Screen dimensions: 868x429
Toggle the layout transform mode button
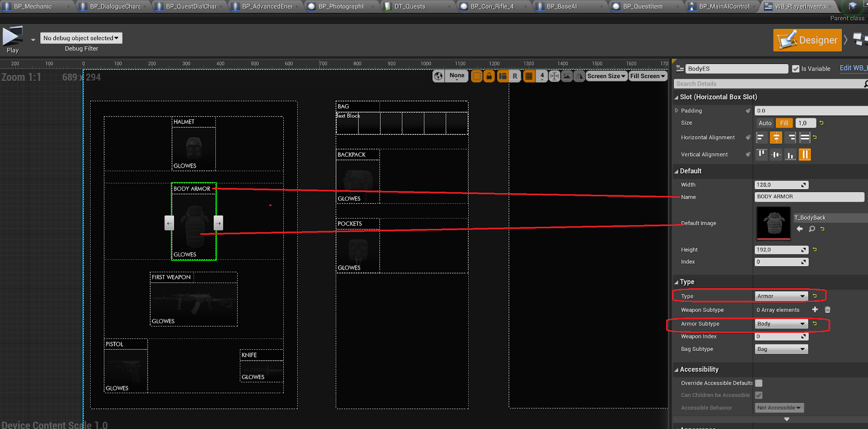(502, 76)
